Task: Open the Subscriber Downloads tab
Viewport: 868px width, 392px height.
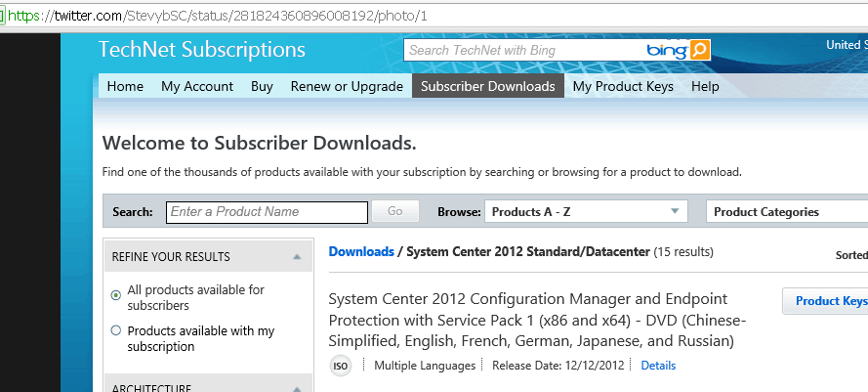Action: pyautogui.click(x=487, y=86)
